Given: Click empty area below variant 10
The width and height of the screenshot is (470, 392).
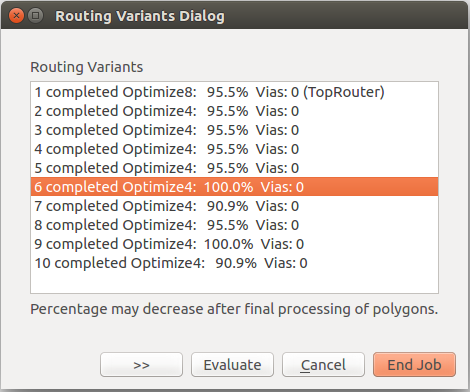Looking at the screenshot, I should tap(234, 283).
